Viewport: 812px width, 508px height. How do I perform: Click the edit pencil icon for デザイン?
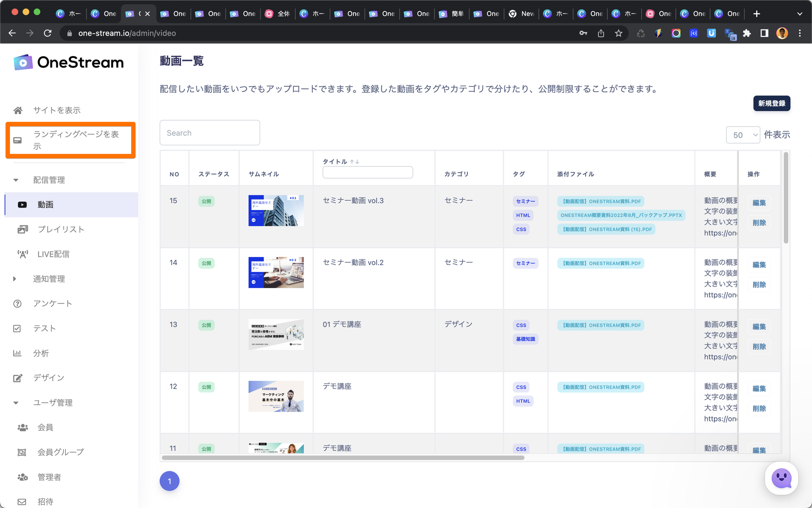(17, 378)
